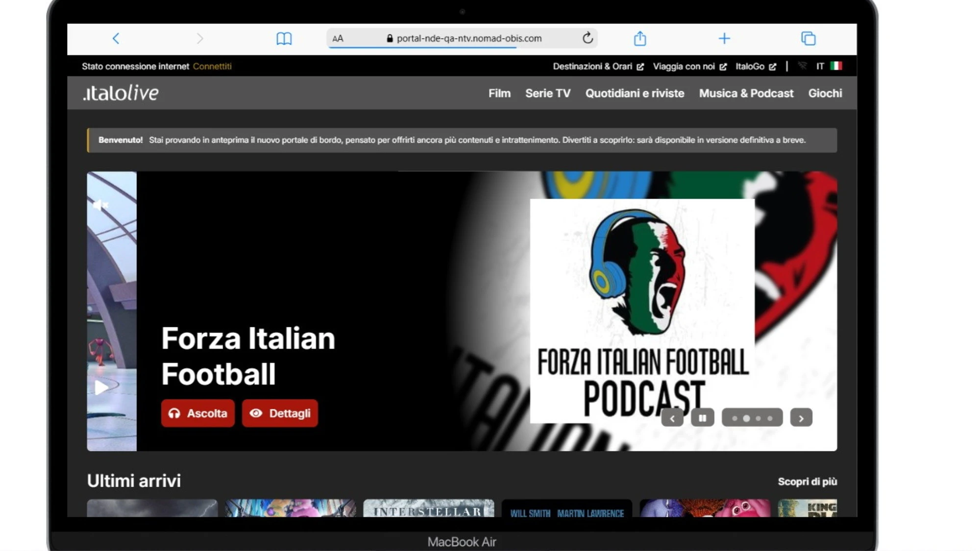980x551 pixels.
Task: Open the Film menu
Action: (499, 93)
